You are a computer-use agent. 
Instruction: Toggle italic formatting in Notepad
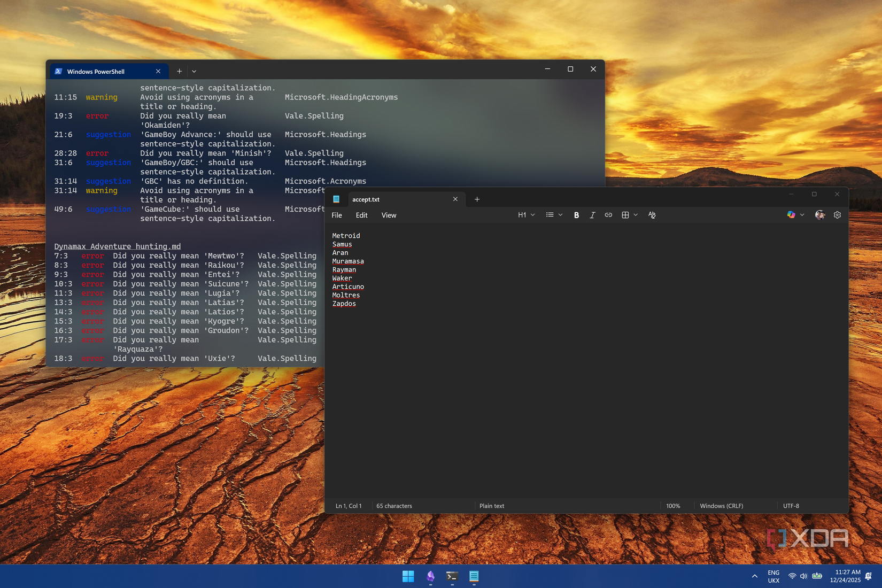tap(592, 215)
